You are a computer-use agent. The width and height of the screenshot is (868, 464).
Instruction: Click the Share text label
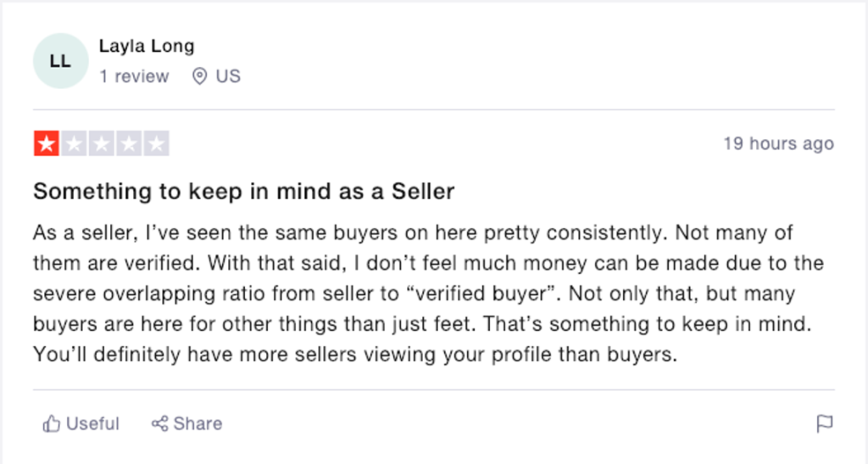coord(198,423)
